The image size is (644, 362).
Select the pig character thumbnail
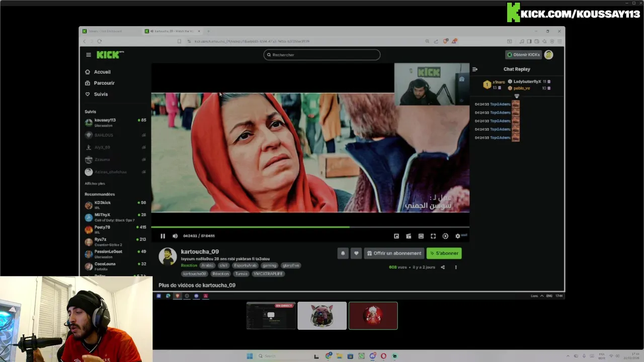[x=322, y=316]
